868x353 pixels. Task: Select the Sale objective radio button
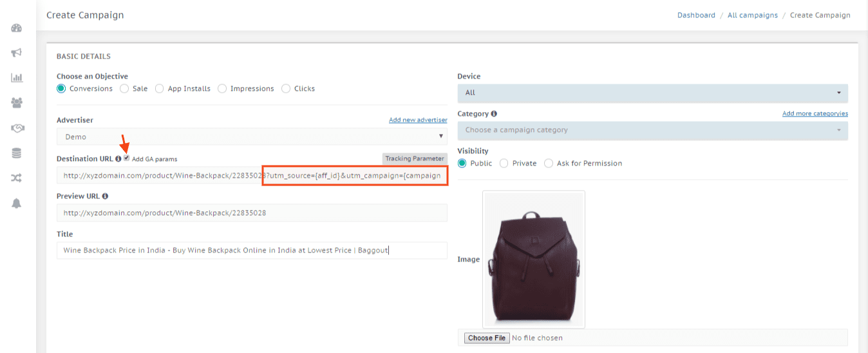coord(124,89)
